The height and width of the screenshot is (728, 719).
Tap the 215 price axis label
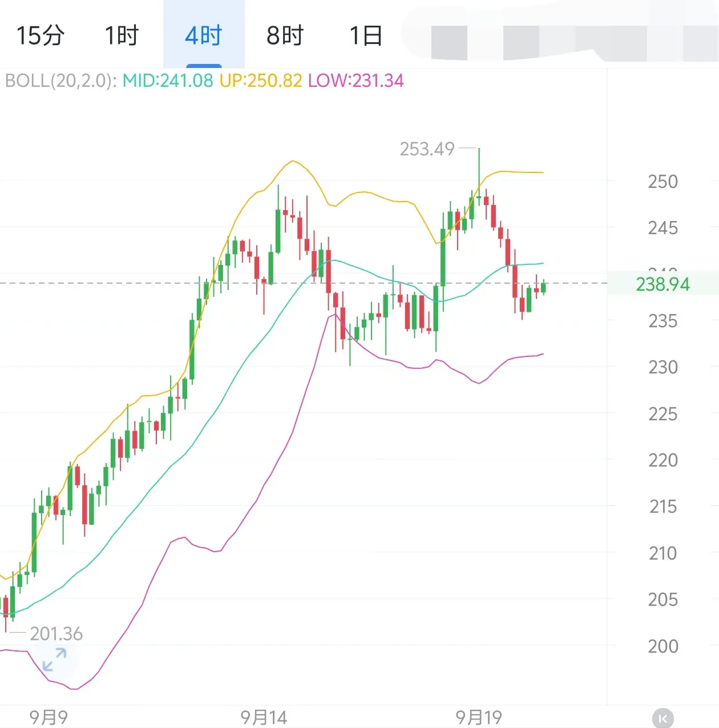point(663,506)
